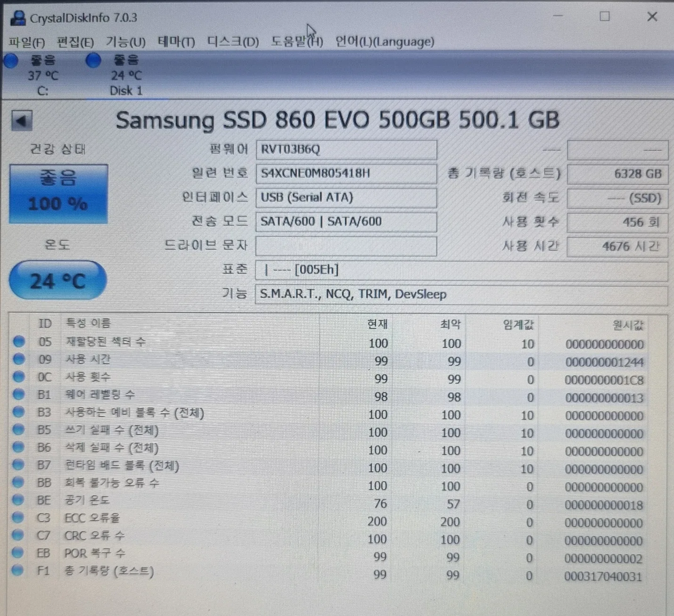Click the status dot for attribute C3
The height and width of the screenshot is (616, 674).
coord(18,517)
